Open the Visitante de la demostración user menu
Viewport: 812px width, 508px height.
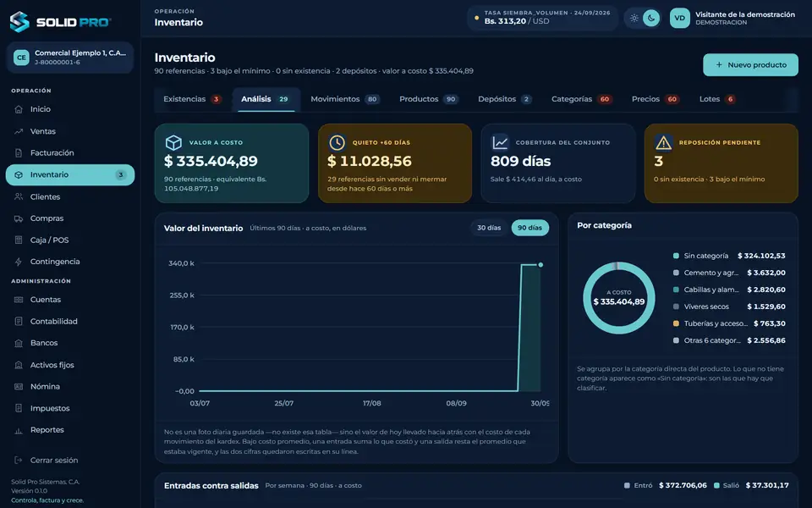(732, 18)
